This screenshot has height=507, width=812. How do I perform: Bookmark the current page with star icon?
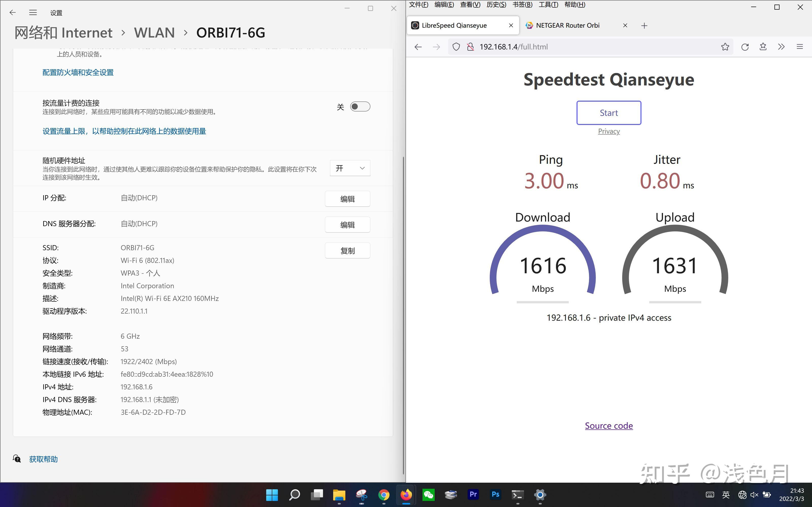coord(725,47)
